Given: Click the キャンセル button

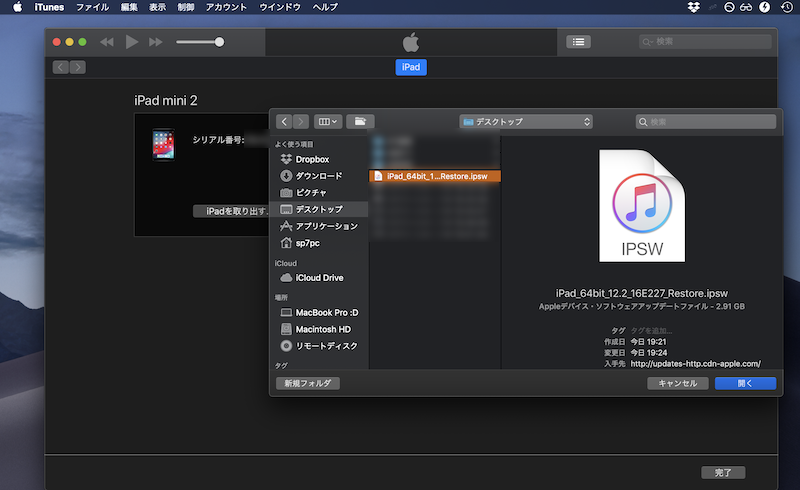Looking at the screenshot, I should 678,383.
